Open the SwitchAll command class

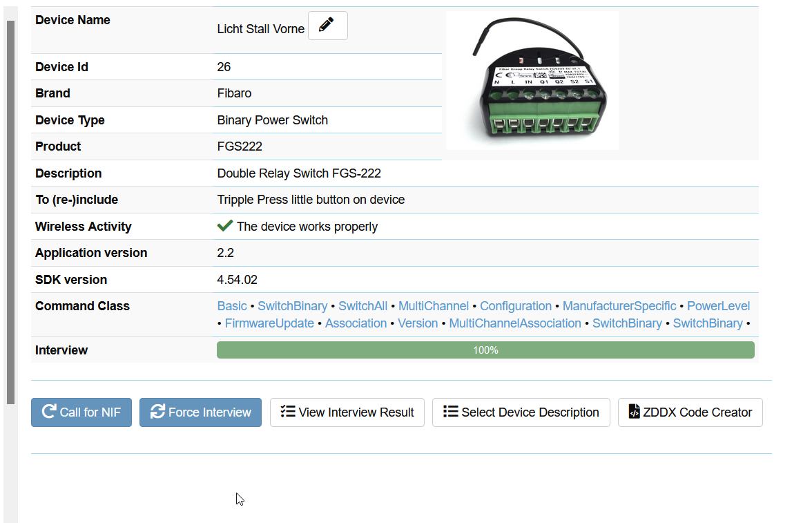point(362,305)
